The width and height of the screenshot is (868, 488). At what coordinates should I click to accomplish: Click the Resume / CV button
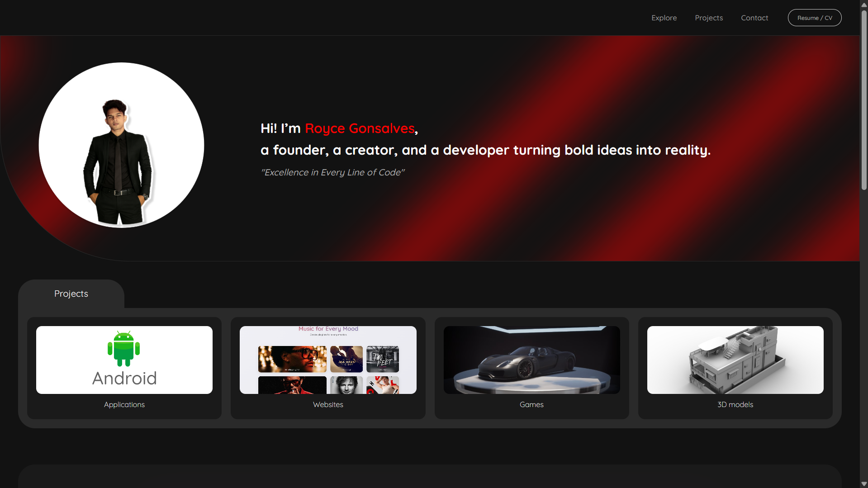(814, 18)
